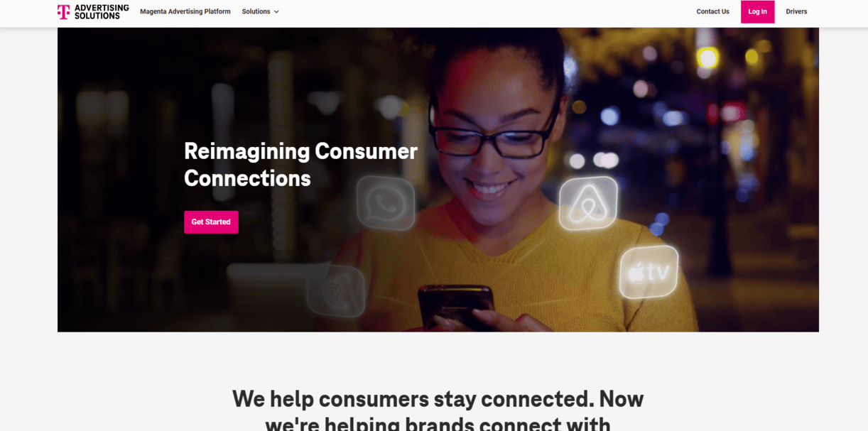Click the 'We help consumers stay connected' heading
This screenshot has width=868, height=431.
click(x=438, y=398)
